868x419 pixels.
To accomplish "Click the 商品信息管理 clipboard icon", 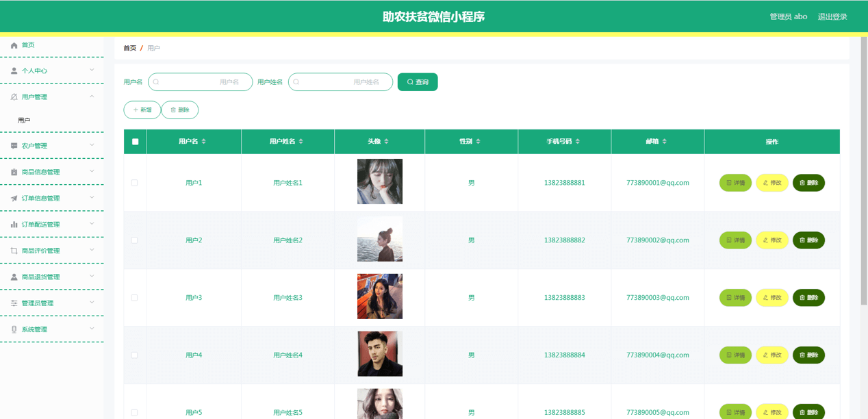I will pos(14,173).
